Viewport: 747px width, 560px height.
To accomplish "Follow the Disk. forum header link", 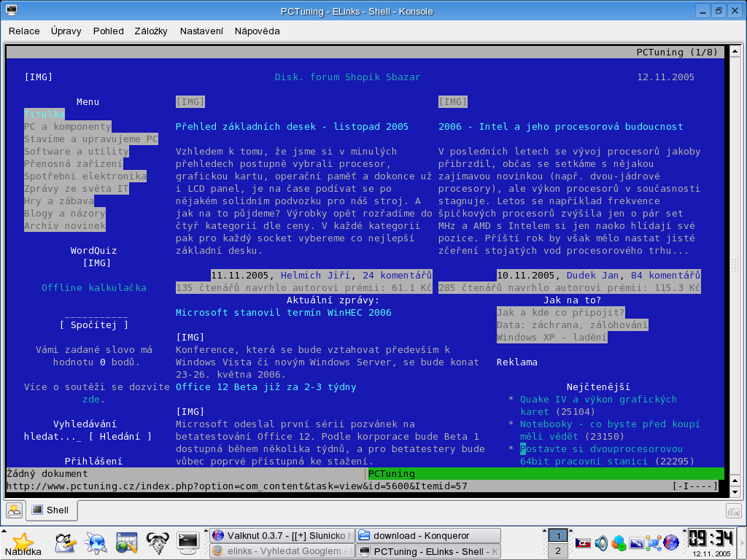I will tap(307, 77).
